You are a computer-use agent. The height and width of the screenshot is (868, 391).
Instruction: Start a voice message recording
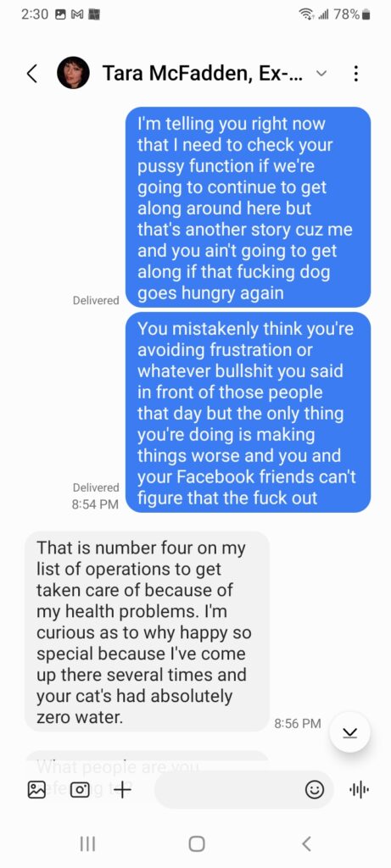359,790
